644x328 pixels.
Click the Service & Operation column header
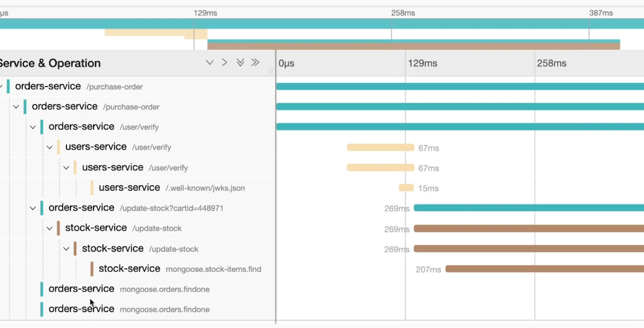[50, 63]
